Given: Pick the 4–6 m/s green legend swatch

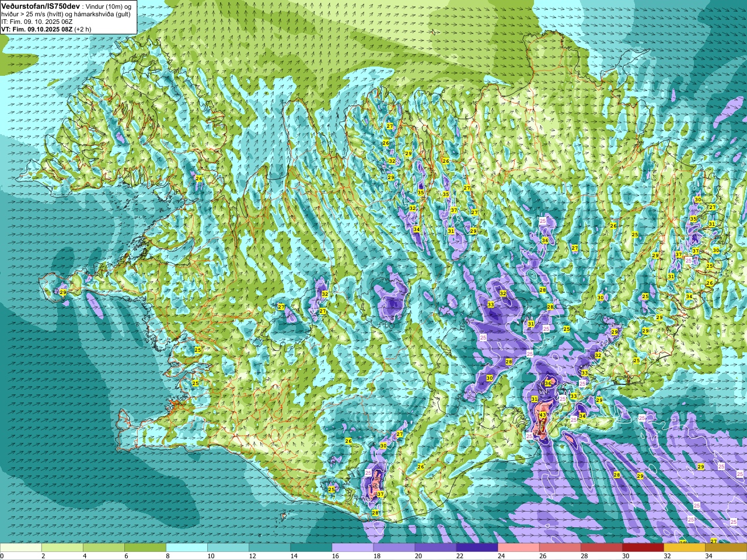Looking at the screenshot, I should pyautogui.click(x=104, y=548).
